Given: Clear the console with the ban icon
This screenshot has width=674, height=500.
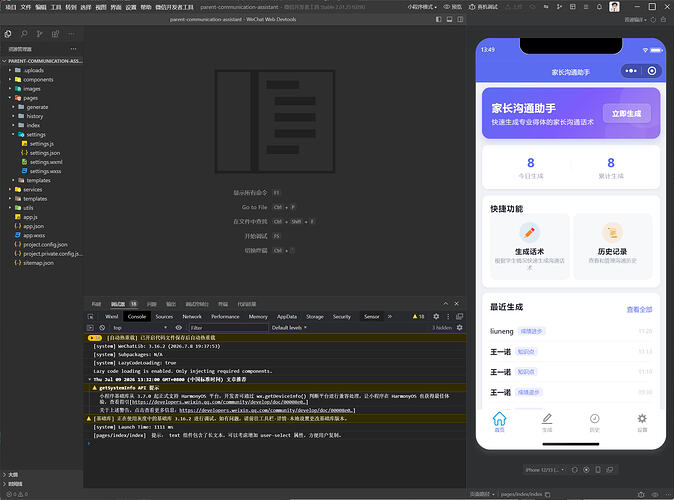Looking at the screenshot, I should coord(102,328).
